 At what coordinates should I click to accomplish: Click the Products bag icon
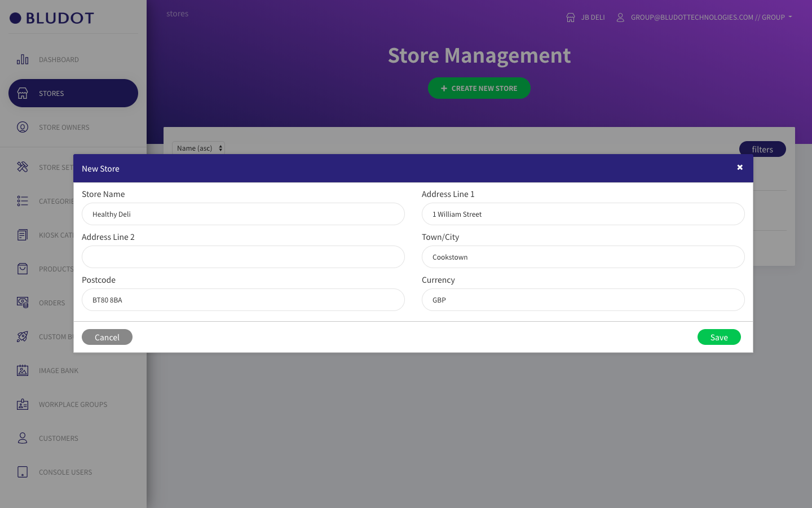click(23, 269)
